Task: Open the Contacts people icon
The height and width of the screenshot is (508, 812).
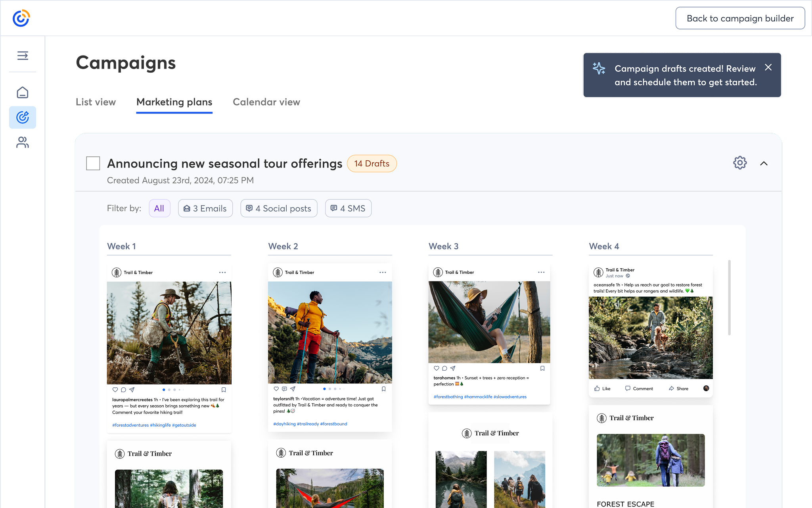Action: click(23, 142)
